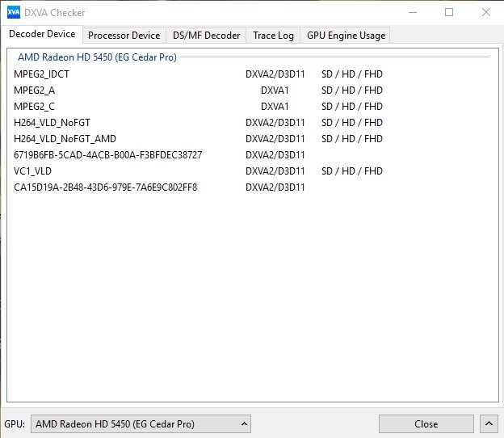Select the Decoder Device tab
This screenshot has height=438, width=504.
click(x=42, y=34)
